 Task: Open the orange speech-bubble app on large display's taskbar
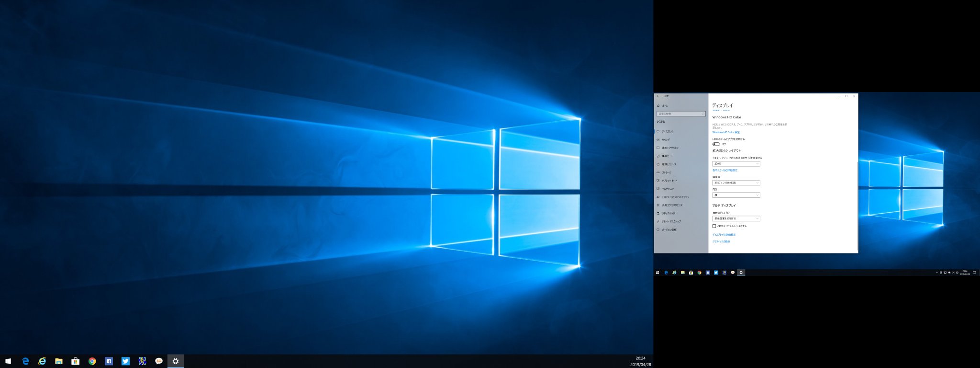(159, 361)
